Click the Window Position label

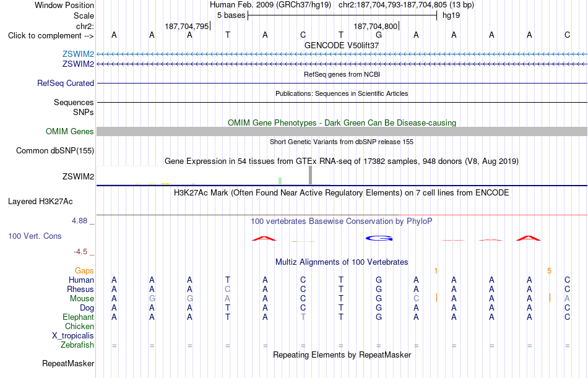tap(64, 5)
